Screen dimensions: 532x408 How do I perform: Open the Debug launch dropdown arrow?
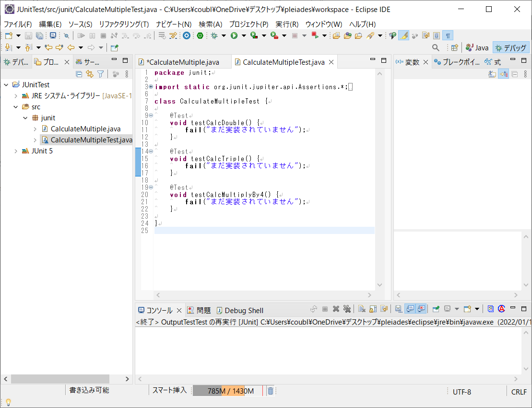(x=224, y=35)
